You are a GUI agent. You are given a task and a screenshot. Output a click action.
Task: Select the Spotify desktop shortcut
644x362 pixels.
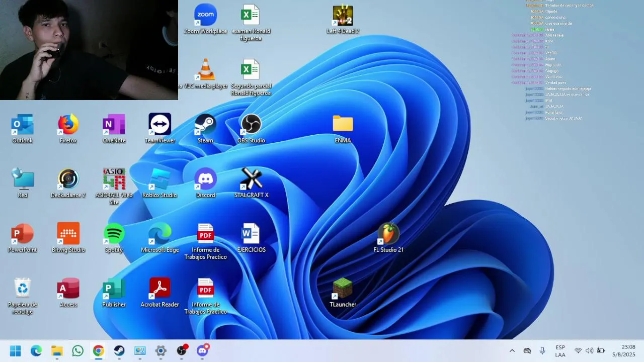click(x=114, y=238)
